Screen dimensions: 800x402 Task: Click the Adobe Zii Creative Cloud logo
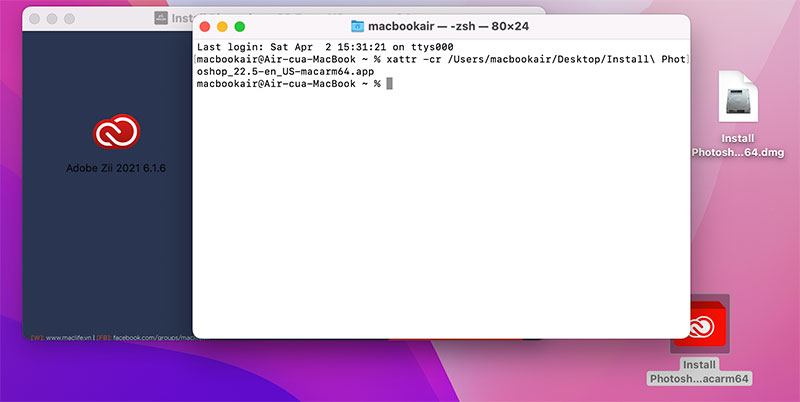(x=116, y=132)
